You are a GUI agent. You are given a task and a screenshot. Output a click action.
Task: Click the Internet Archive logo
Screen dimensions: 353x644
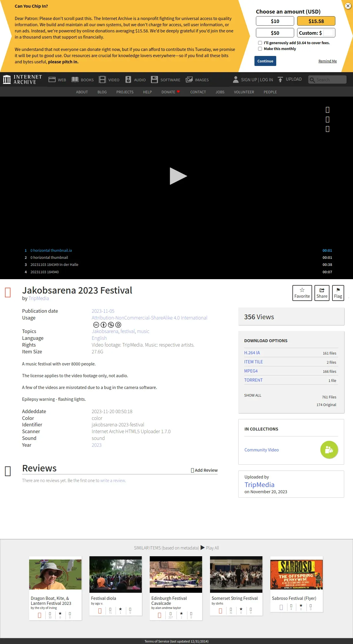23,80
